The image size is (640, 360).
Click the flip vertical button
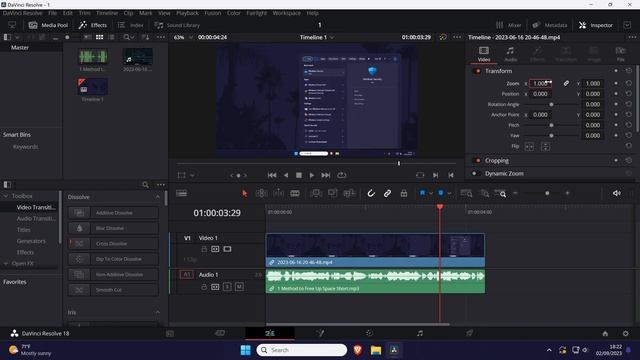tap(545, 146)
